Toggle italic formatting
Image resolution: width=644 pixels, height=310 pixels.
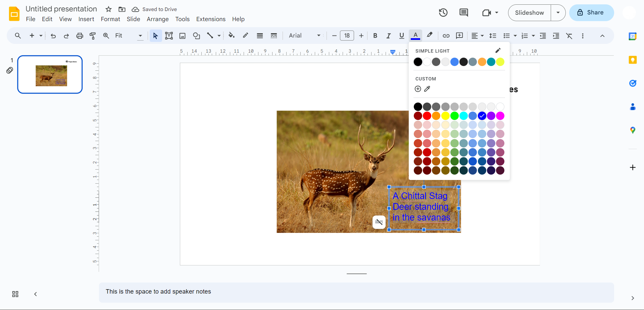[388, 36]
